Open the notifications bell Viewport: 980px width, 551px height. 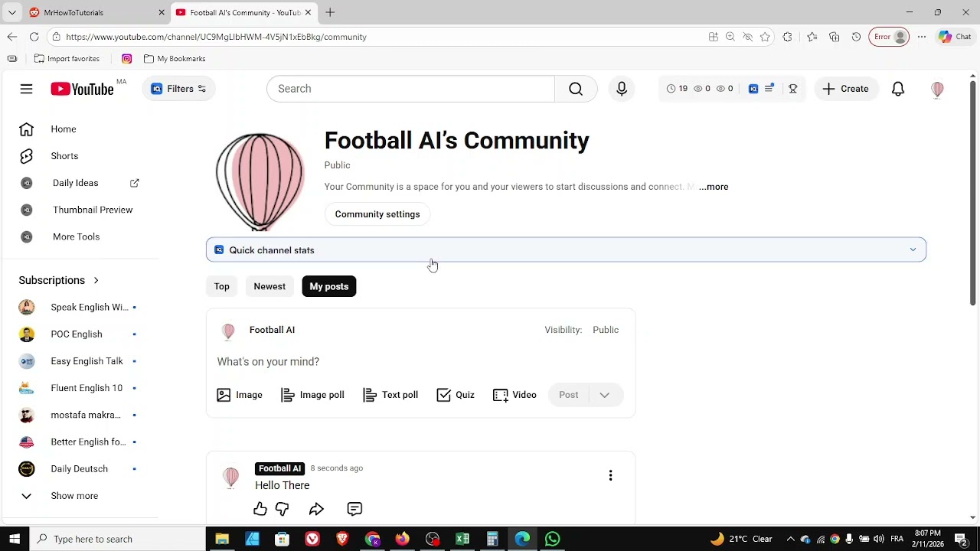point(898,89)
